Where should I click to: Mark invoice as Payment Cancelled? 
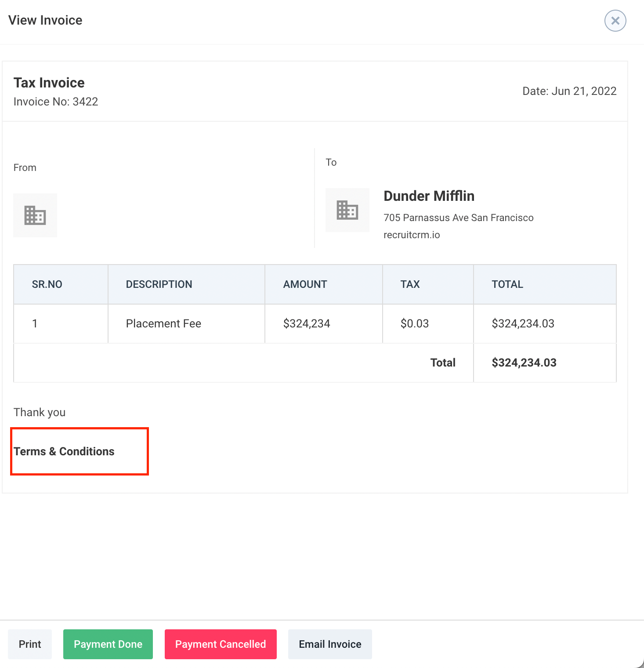[221, 644]
